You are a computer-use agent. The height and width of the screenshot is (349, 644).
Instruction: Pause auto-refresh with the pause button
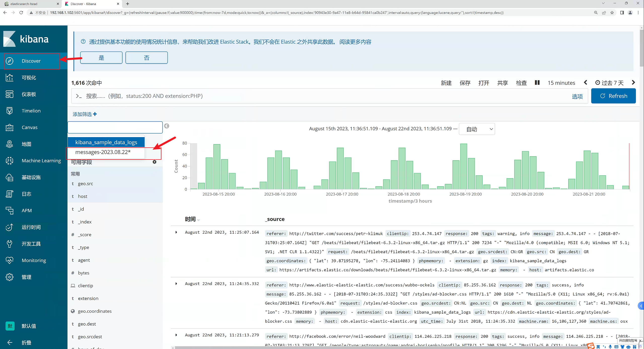click(537, 83)
